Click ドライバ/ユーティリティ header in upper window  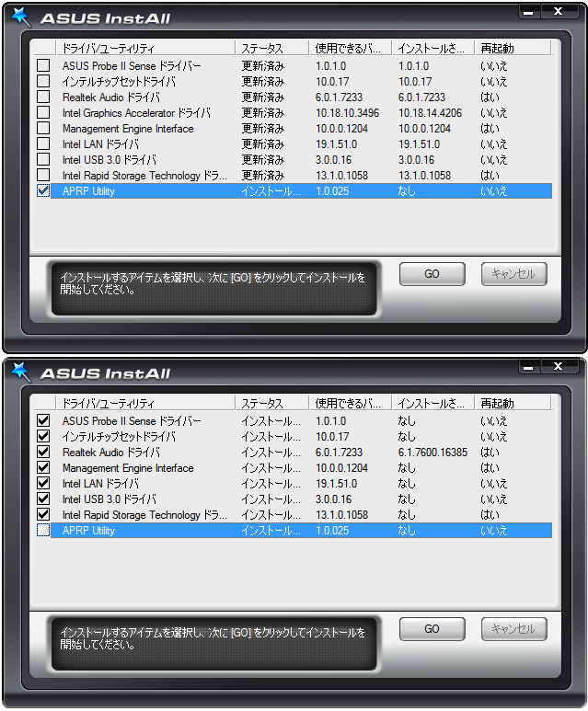144,48
